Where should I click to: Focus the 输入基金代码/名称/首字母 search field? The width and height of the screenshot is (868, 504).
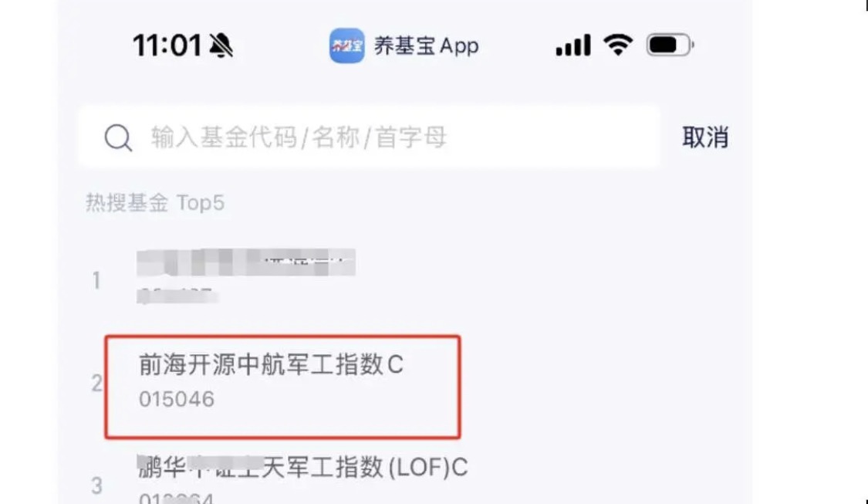click(370, 137)
